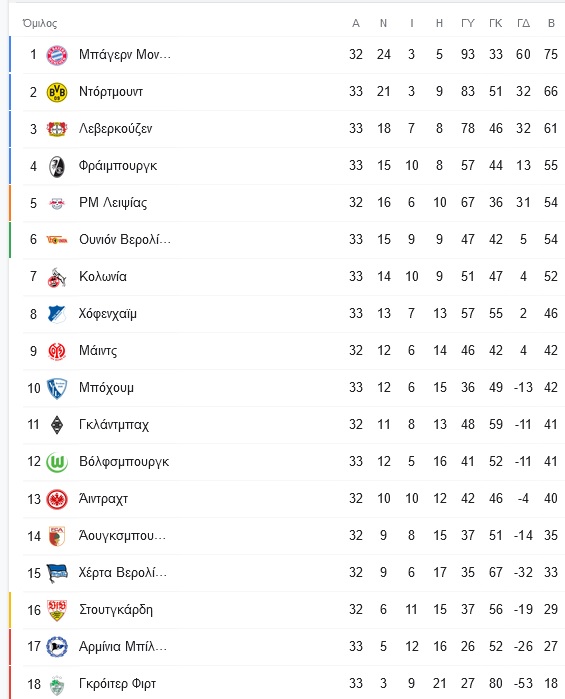Image resolution: width=565 pixels, height=699 pixels.
Task: Select the Eintracht Frankfurt eagle crest
Action: 57,499
